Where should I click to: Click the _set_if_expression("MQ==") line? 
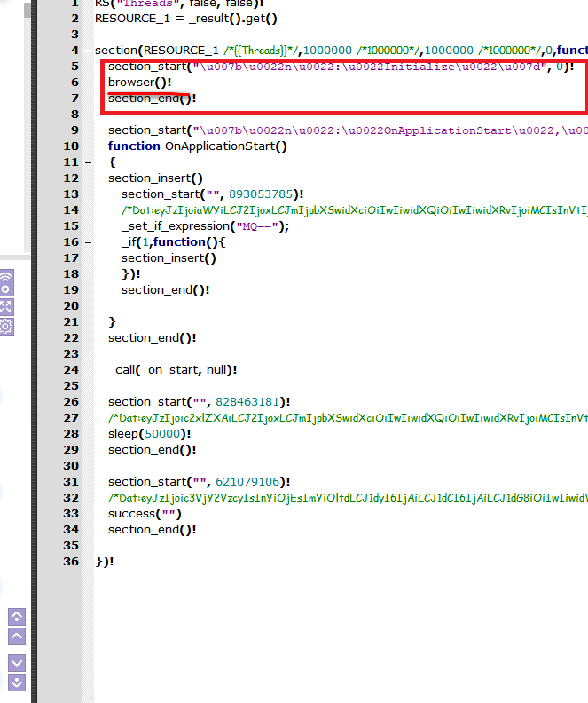click(205, 226)
